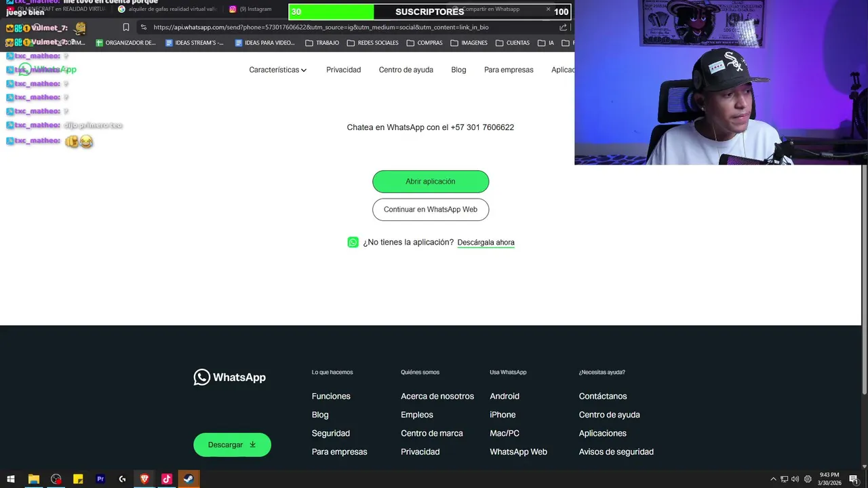The width and height of the screenshot is (868, 488).
Task: Open Centro de ayuda in the header
Action: pyautogui.click(x=406, y=70)
